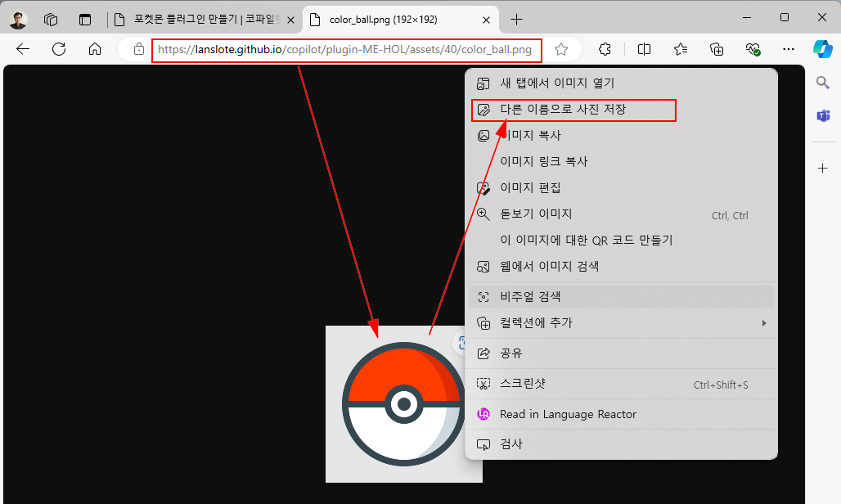This screenshot has height=504, width=841.
Task: Select 돋보기 이미지
Action: coord(622,214)
